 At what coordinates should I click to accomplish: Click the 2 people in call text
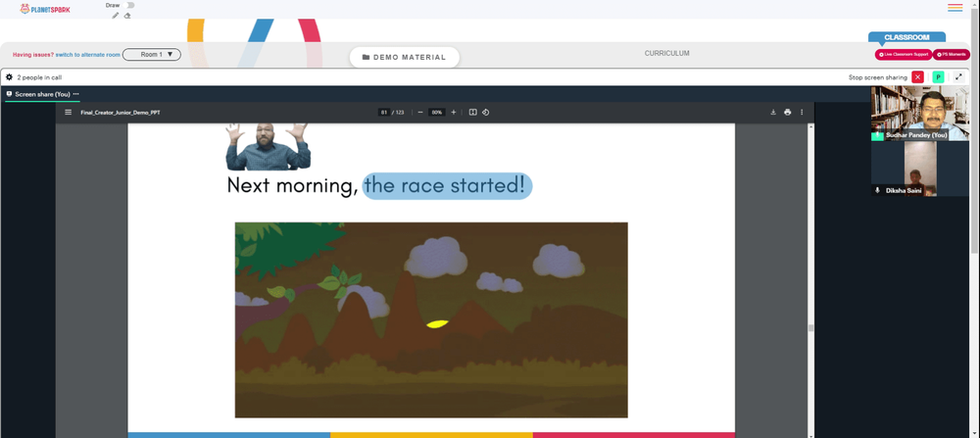coord(39,77)
